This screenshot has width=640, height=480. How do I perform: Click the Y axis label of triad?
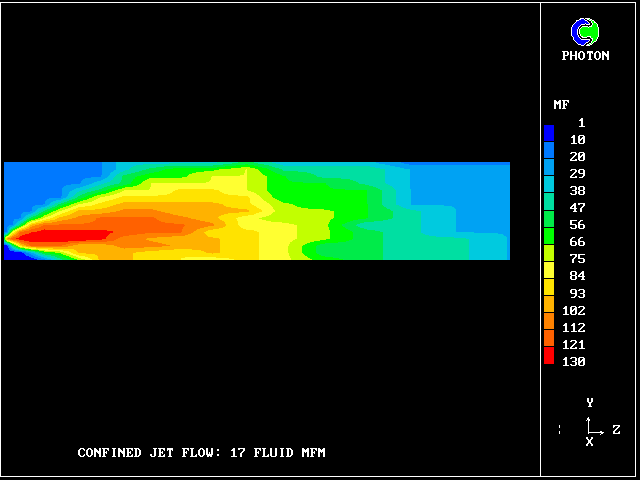590,403
